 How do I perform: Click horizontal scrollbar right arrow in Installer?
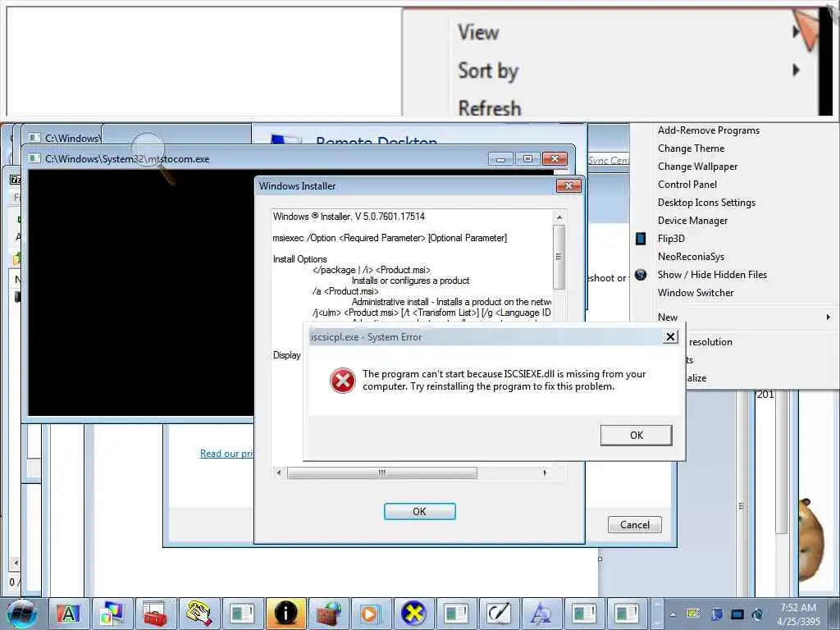point(546,472)
